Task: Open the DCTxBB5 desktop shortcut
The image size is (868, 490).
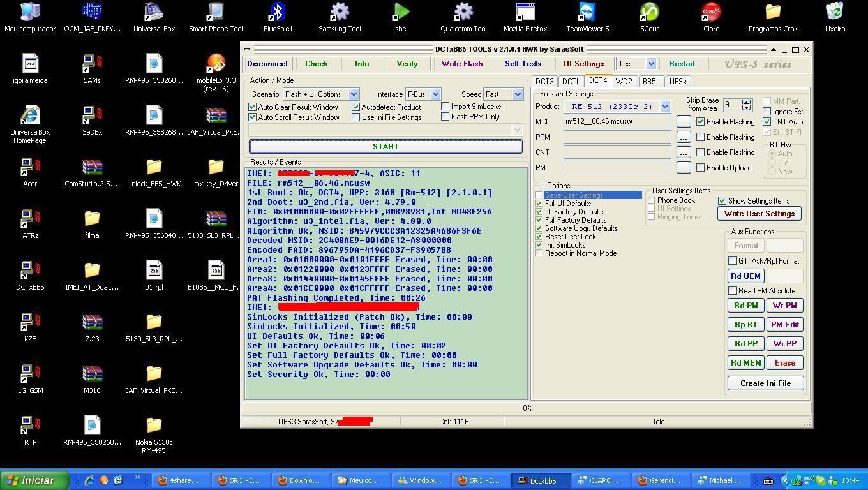Action: click(x=30, y=276)
